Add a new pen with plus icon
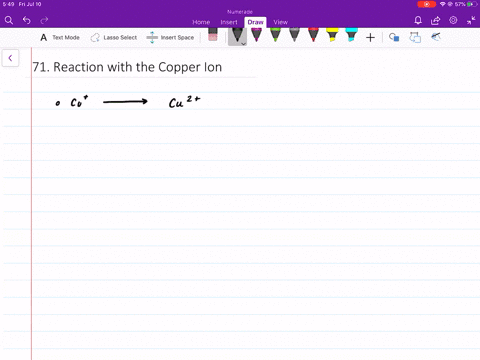480x360 pixels. (370, 38)
